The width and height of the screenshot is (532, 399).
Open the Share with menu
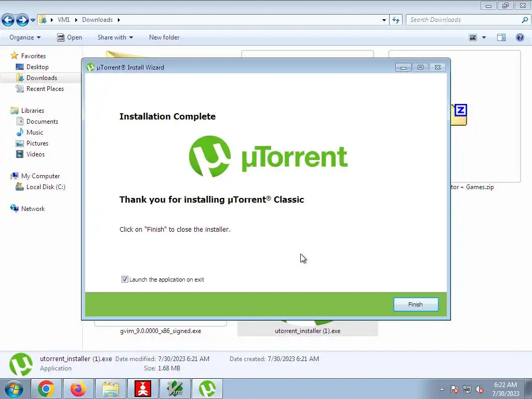(115, 37)
